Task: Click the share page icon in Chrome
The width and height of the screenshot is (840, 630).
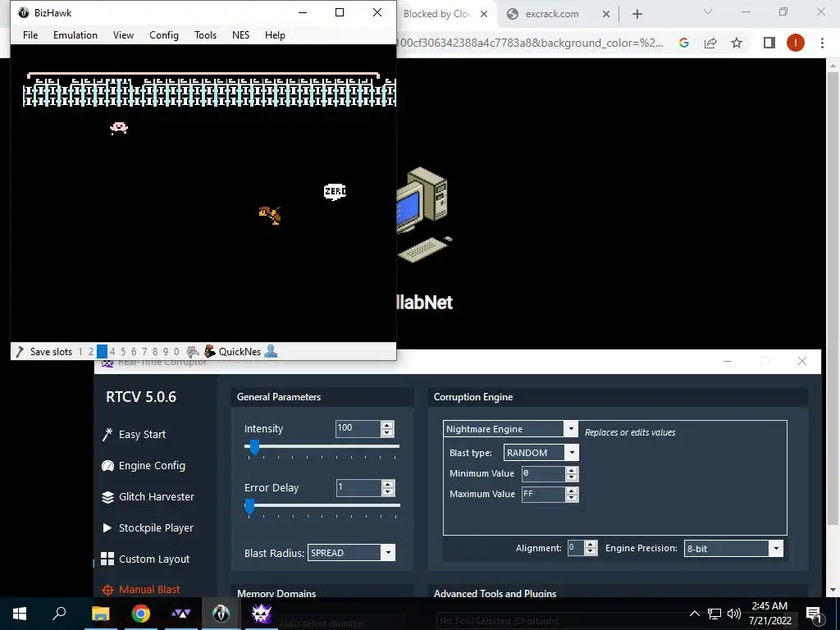Action: [x=710, y=43]
